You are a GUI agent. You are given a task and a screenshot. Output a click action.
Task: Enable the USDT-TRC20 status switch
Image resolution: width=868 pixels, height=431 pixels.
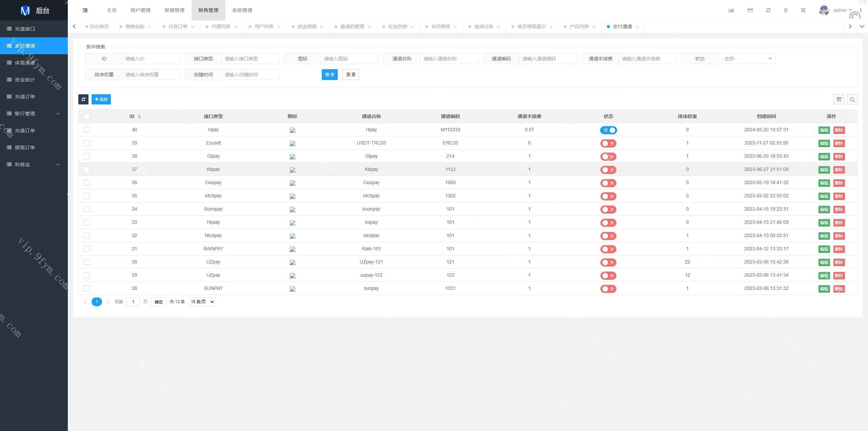point(608,143)
